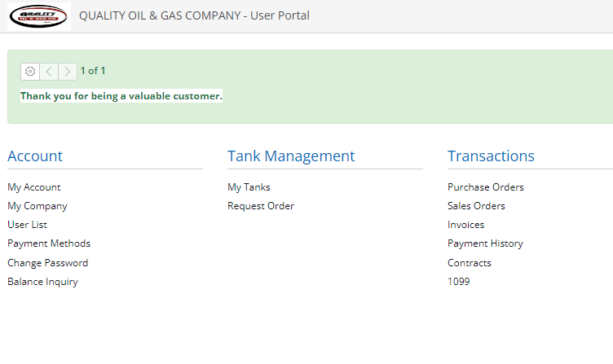Click the Transactions section heading
Screen dimensions: 613x364
click(491, 156)
